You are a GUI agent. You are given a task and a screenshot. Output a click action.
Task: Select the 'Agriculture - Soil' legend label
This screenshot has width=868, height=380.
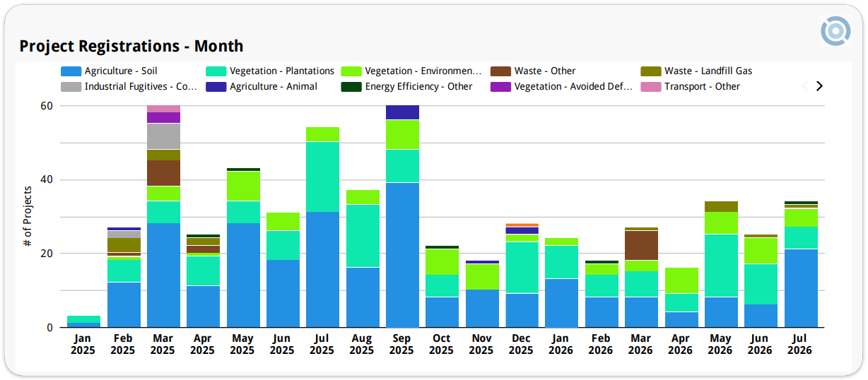(x=121, y=71)
